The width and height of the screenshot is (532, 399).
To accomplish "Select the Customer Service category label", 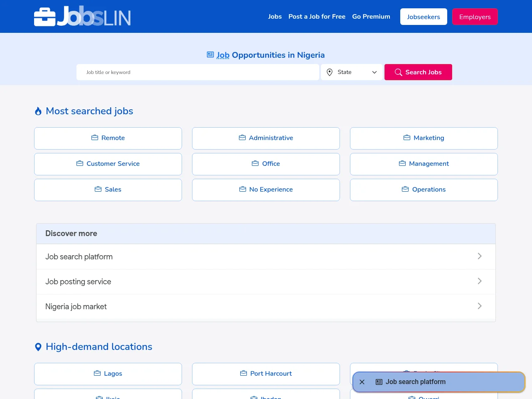I will (113, 164).
